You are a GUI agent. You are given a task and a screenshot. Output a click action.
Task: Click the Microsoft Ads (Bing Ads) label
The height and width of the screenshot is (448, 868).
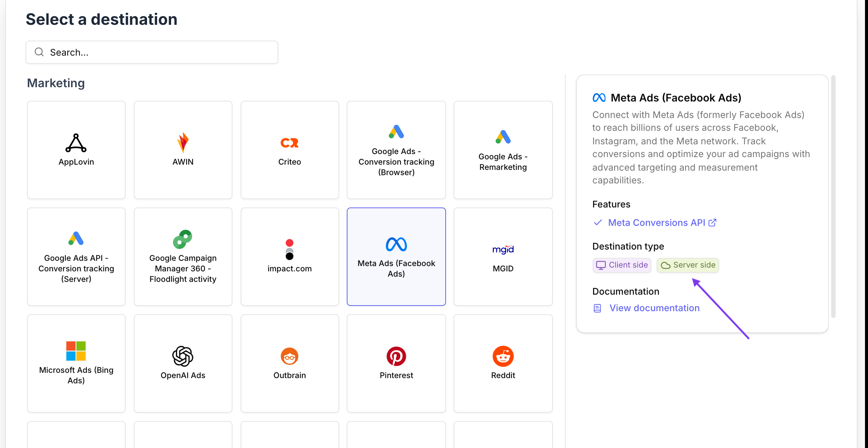(x=76, y=375)
